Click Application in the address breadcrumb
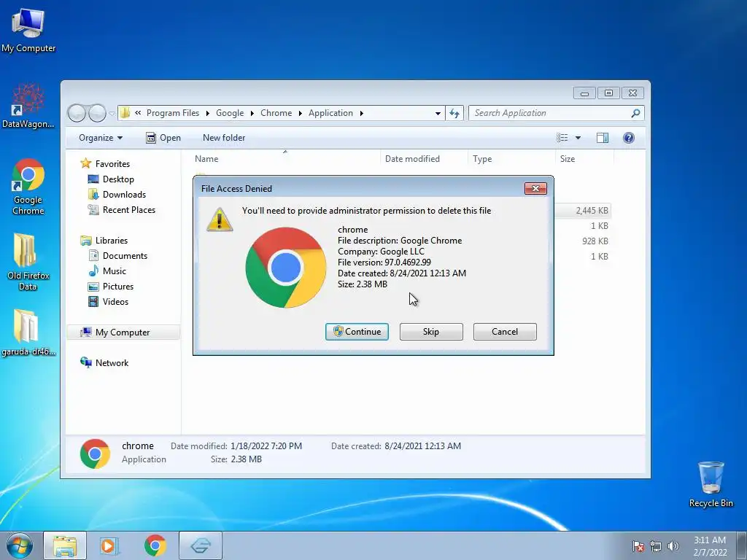This screenshot has height=560, width=747. pos(330,113)
